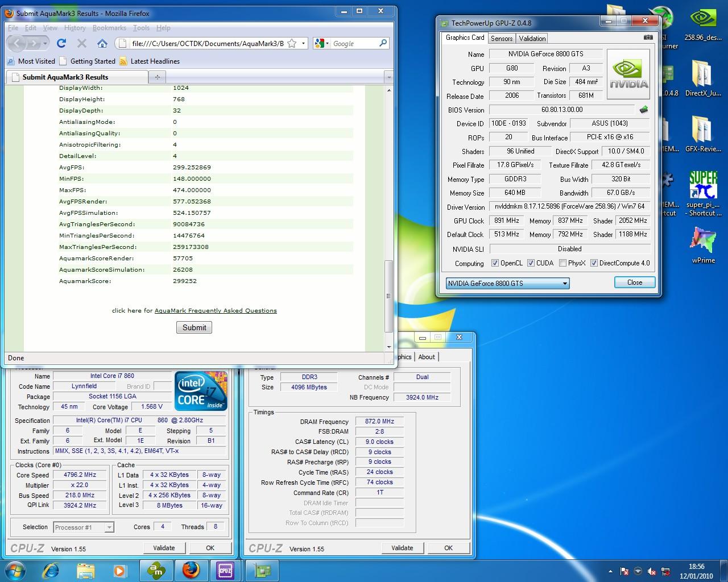Open AquaMark Frequently Asked Questions link
728x582 pixels.
click(x=216, y=311)
